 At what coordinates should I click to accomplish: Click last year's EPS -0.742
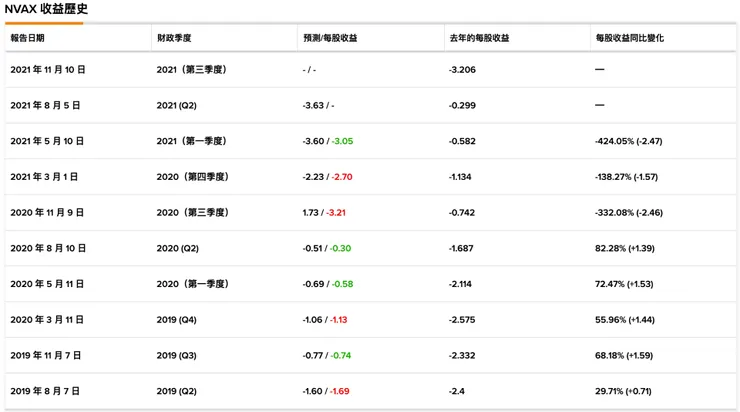(462, 213)
